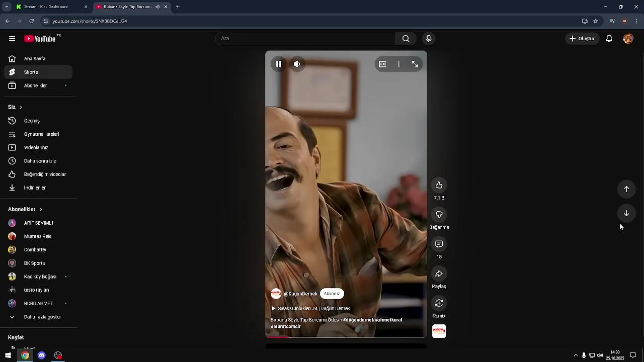
Task: Open a new browser tab
Action: coord(178,7)
